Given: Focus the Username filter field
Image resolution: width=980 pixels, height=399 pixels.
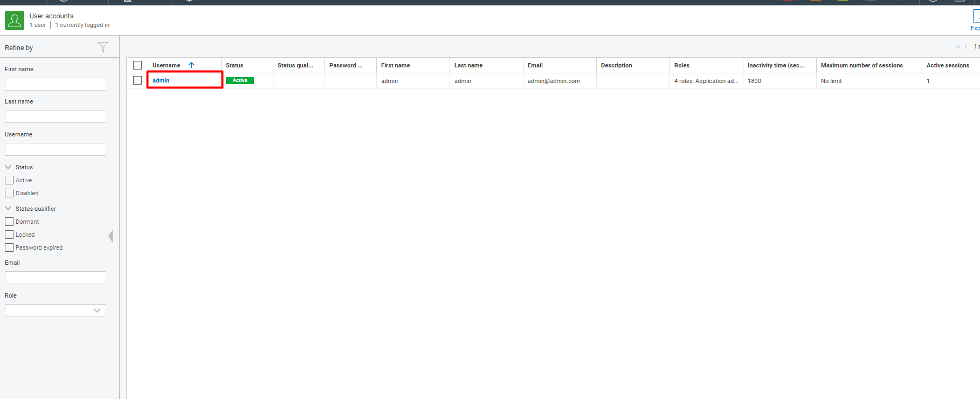Looking at the screenshot, I should [56, 149].
